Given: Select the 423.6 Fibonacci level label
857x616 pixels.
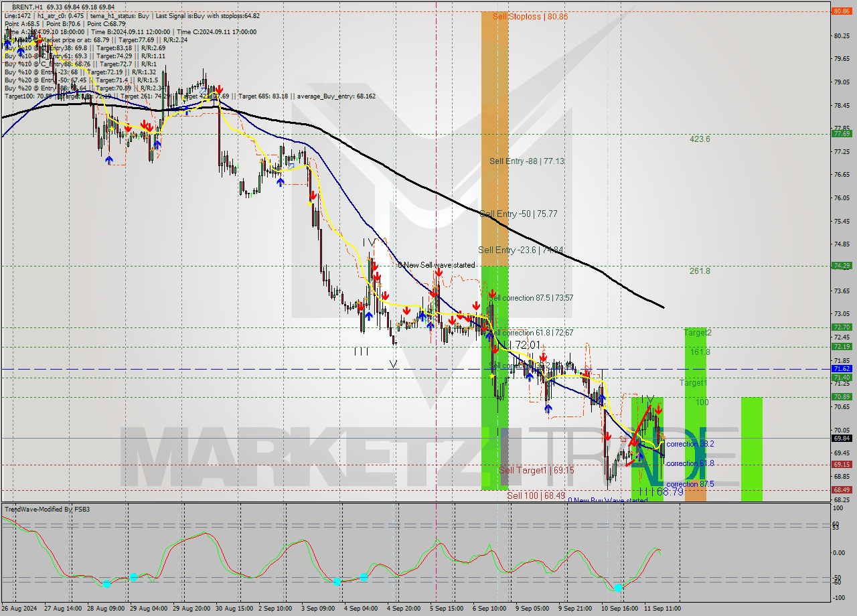Looking at the screenshot, I should point(700,139).
